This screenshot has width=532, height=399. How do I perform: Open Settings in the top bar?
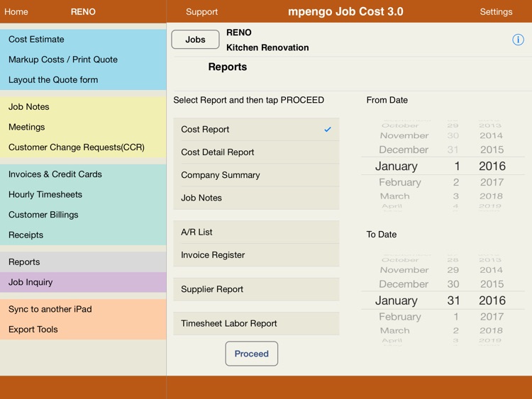496,11
